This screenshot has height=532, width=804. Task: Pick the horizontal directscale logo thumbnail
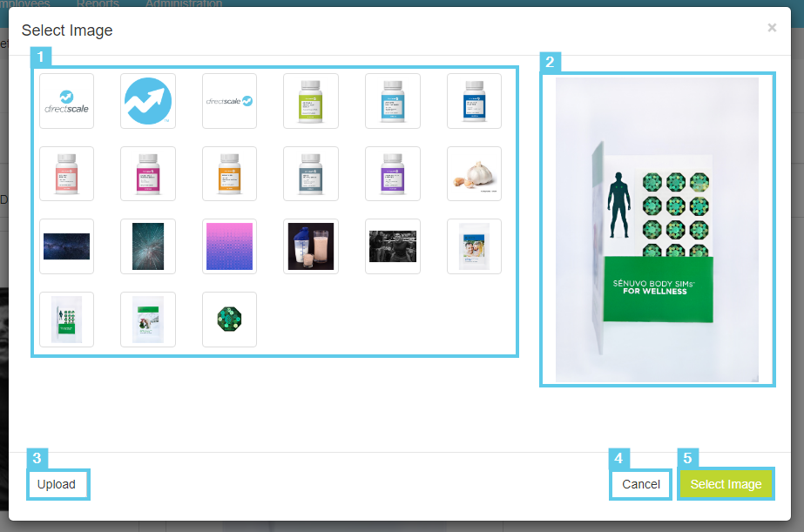tap(229, 101)
